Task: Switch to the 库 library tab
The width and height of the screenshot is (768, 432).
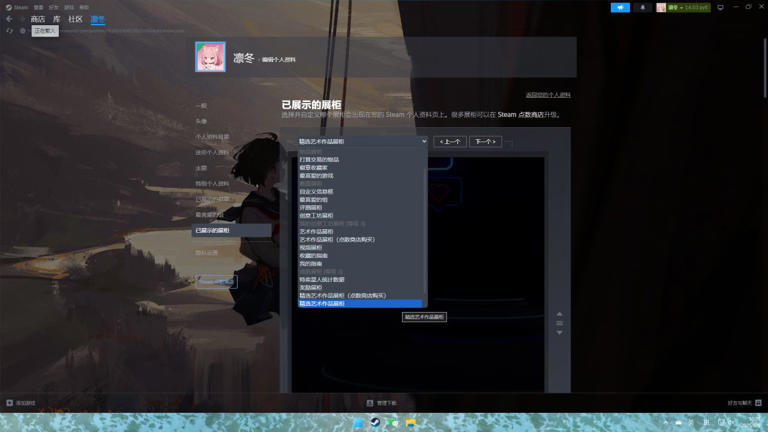Action: click(x=56, y=19)
